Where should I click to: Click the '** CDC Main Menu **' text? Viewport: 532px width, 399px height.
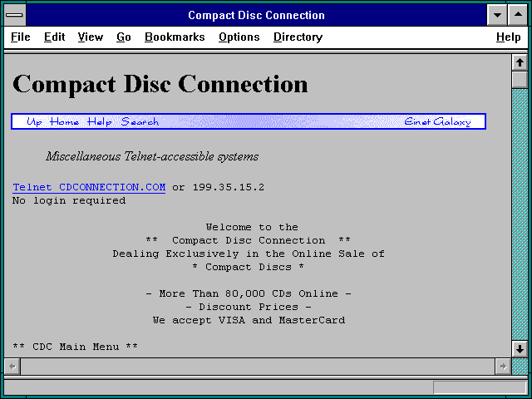(x=75, y=347)
